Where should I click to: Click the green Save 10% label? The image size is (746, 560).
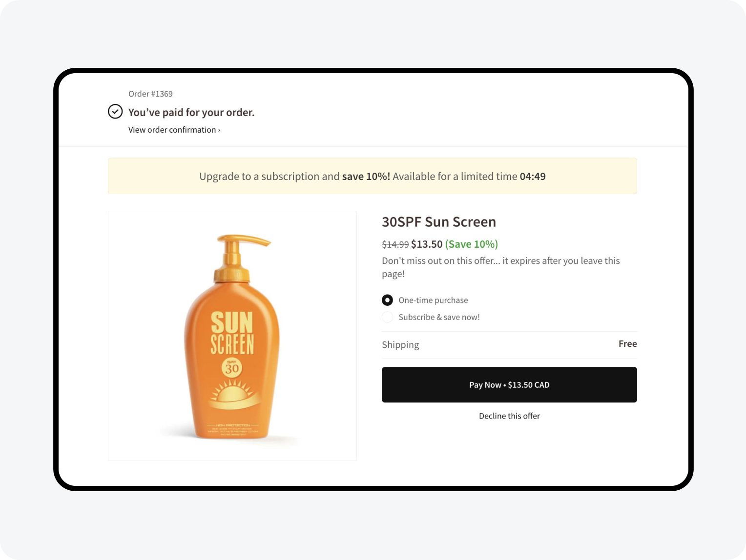[471, 244]
